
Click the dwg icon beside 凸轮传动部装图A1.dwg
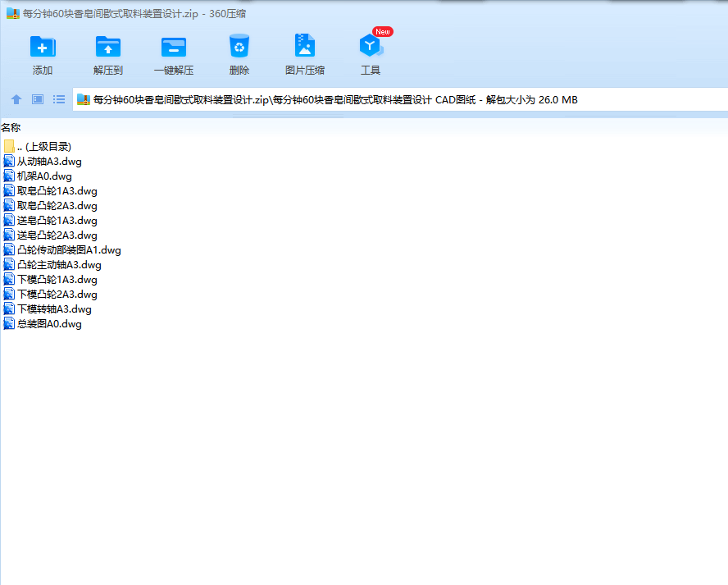(9, 250)
